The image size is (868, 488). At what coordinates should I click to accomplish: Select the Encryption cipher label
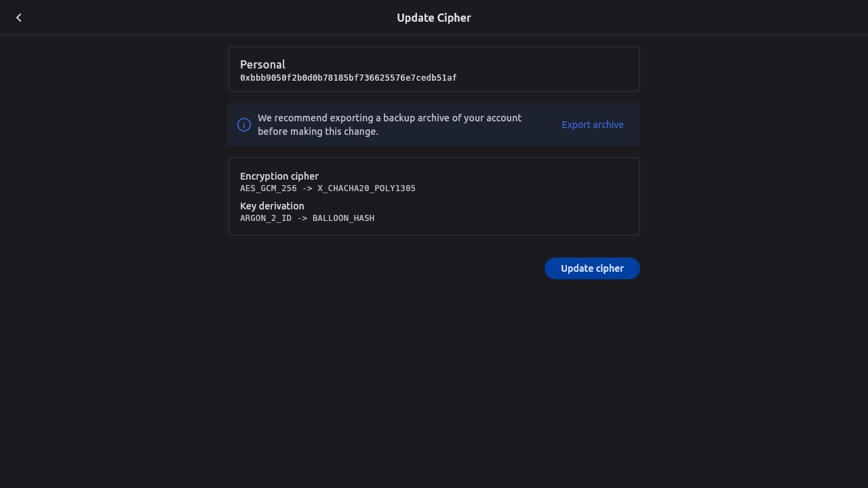[279, 176]
